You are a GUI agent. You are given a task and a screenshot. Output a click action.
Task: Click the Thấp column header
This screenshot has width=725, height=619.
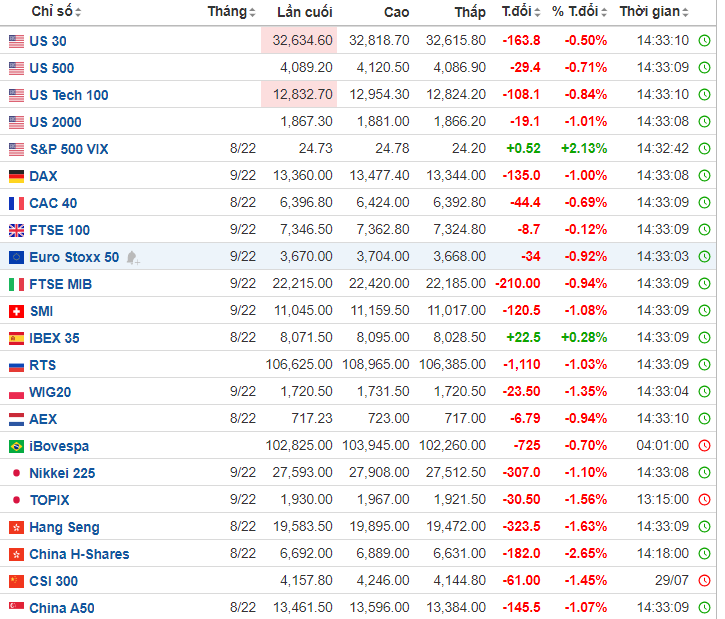click(x=470, y=12)
